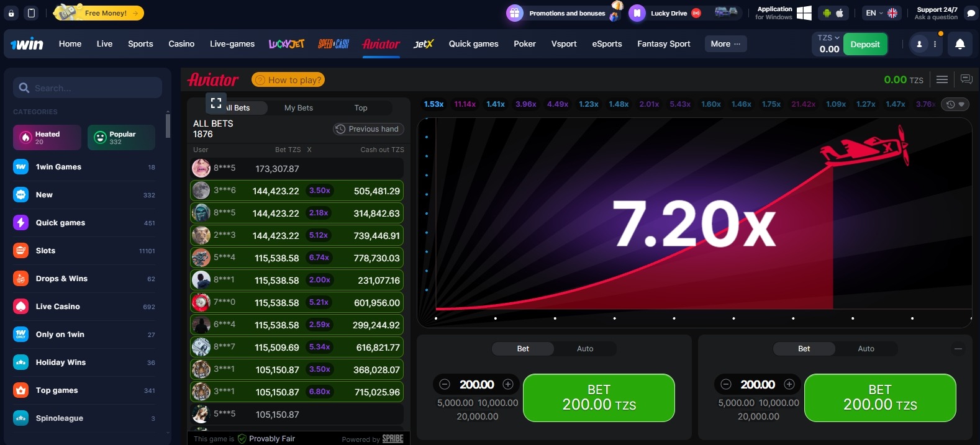The image size is (980, 445).
Task: Click the categories sidebar scrollbar
Action: pyautogui.click(x=168, y=125)
